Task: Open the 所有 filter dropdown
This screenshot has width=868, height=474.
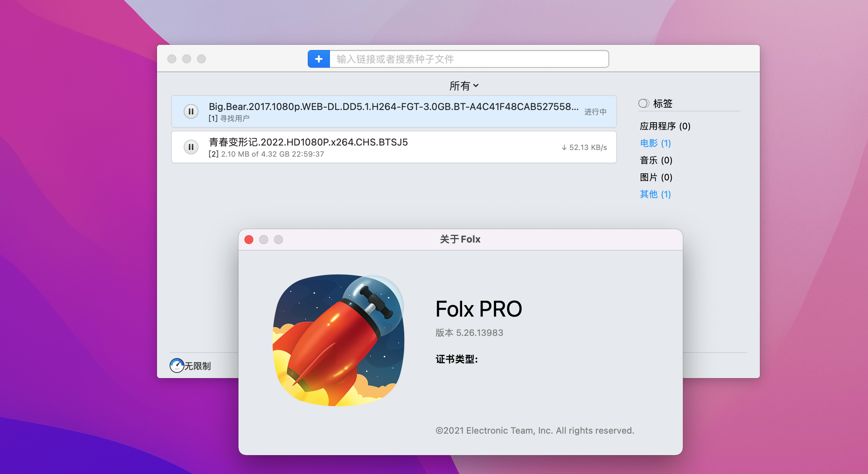Action: click(464, 86)
